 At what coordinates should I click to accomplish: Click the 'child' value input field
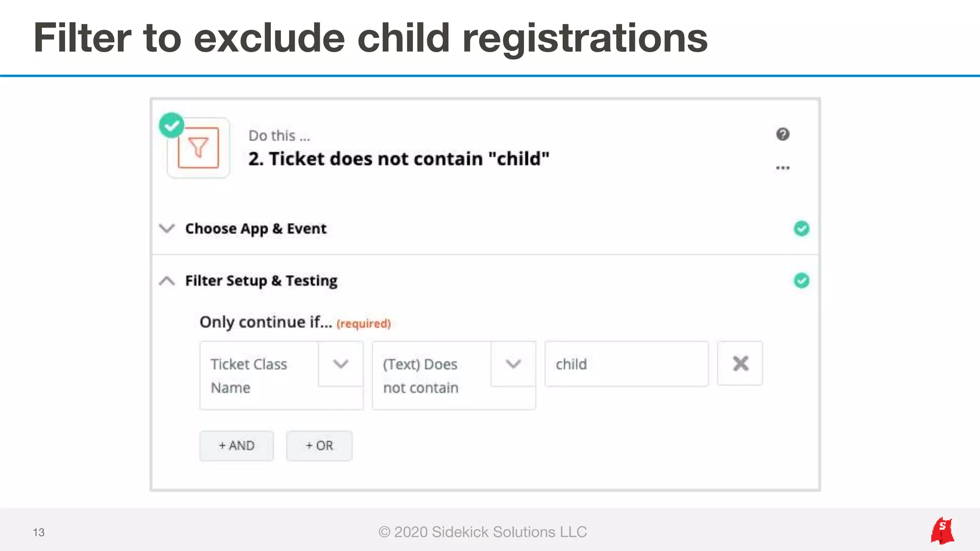[x=626, y=364]
